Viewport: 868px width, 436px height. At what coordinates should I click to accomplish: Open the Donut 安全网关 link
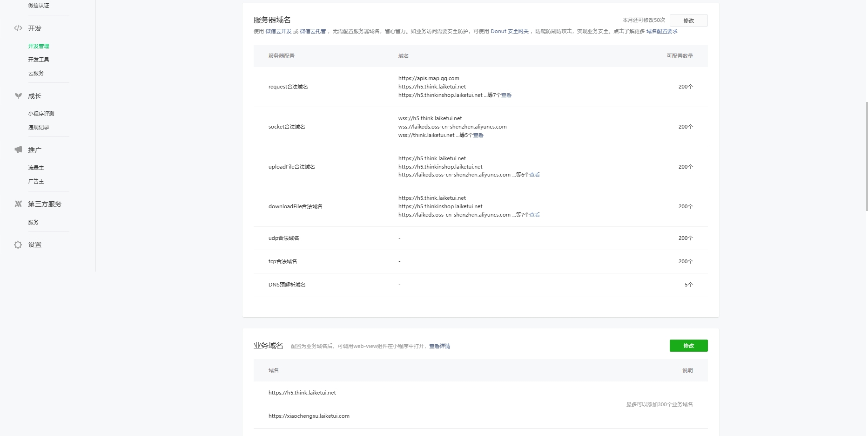point(509,31)
